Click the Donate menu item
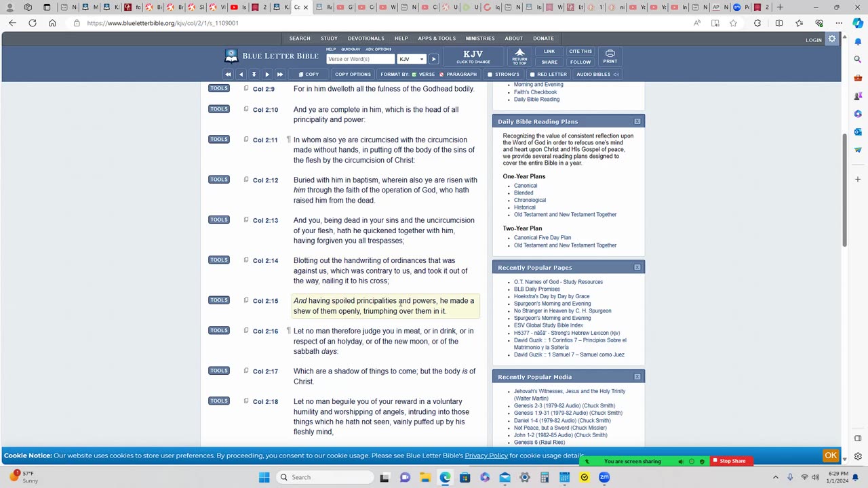 (x=543, y=39)
